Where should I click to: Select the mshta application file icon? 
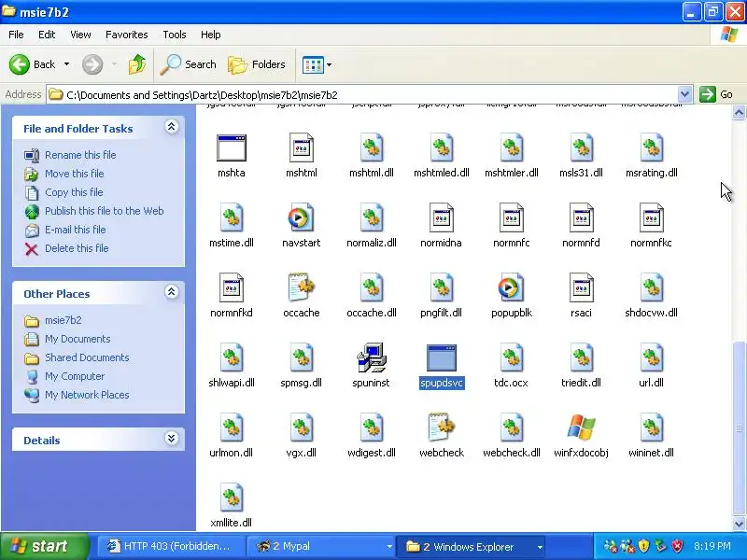click(232, 148)
